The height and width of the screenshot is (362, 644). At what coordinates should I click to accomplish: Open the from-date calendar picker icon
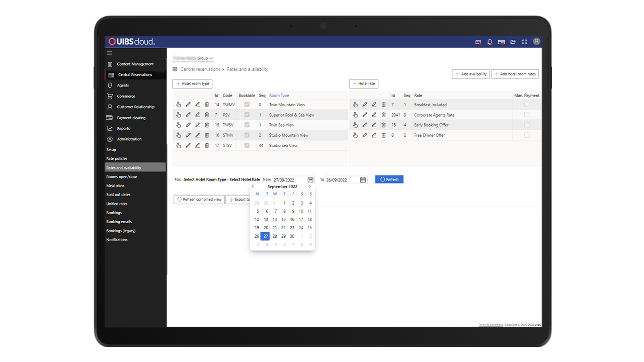(310, 179)
